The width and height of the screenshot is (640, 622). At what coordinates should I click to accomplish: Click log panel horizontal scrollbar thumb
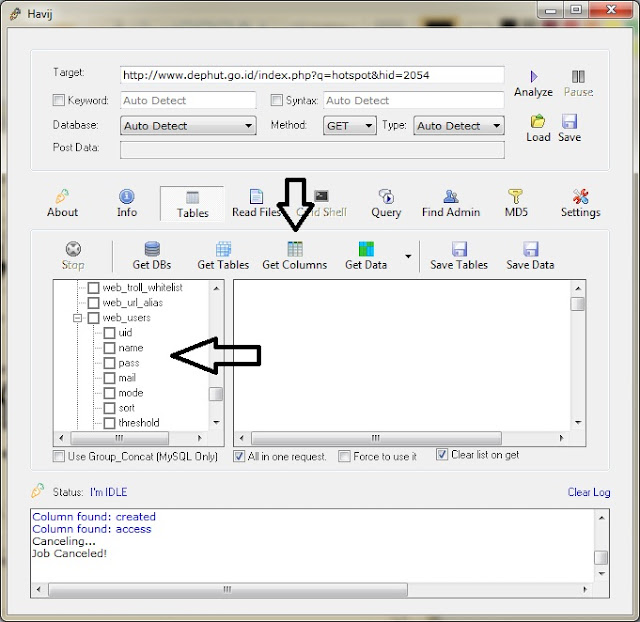228,589
